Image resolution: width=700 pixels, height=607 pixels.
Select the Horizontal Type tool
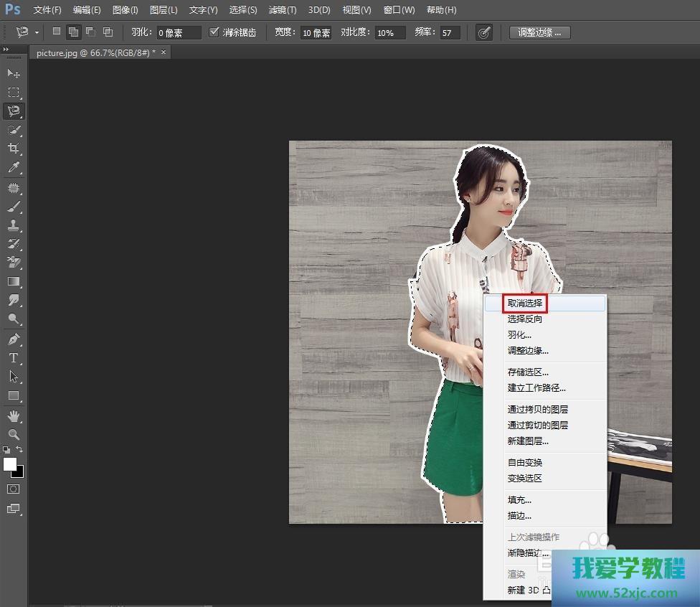[x=13, y=357]
